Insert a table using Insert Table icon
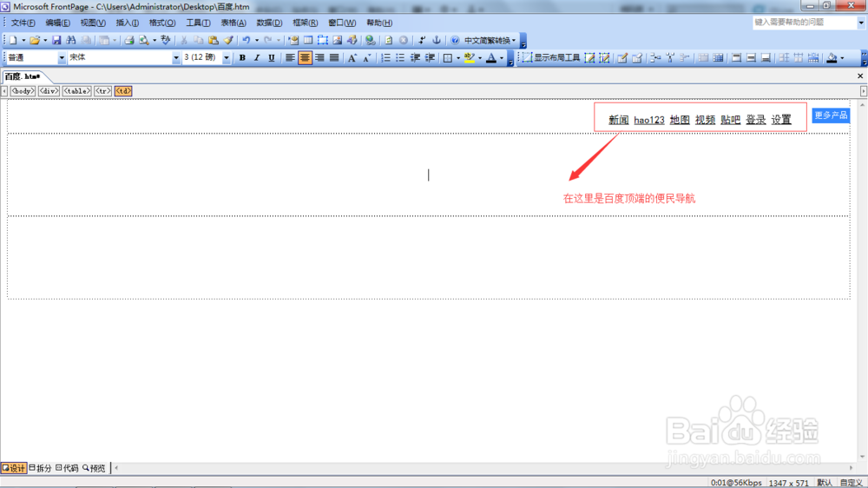The width and height of the screenshot is (868, 488). (308, 41)
